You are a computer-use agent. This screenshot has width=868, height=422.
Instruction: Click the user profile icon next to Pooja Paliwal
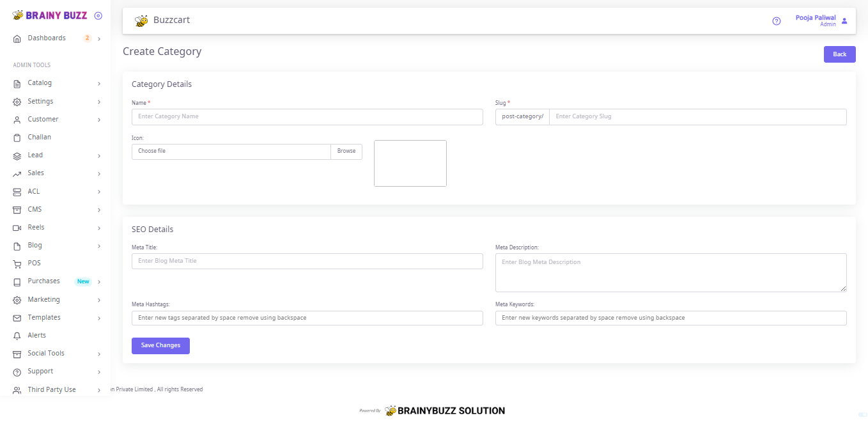click(844, 20)
